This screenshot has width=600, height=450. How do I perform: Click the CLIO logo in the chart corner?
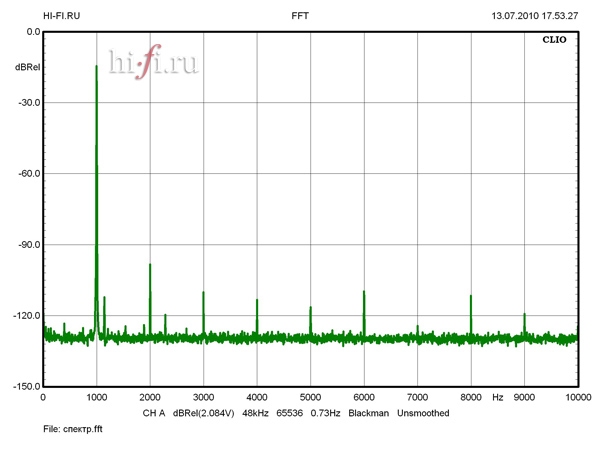[x=554, y=42]
